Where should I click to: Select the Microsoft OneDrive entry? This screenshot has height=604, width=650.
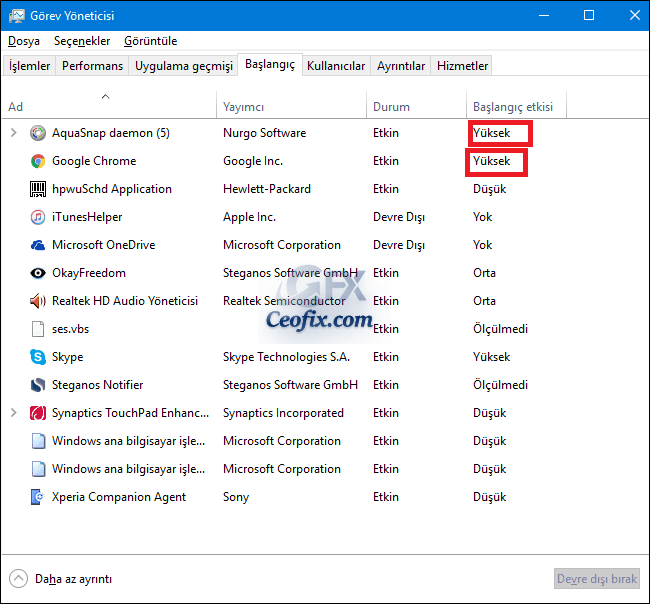coord(104,245)
